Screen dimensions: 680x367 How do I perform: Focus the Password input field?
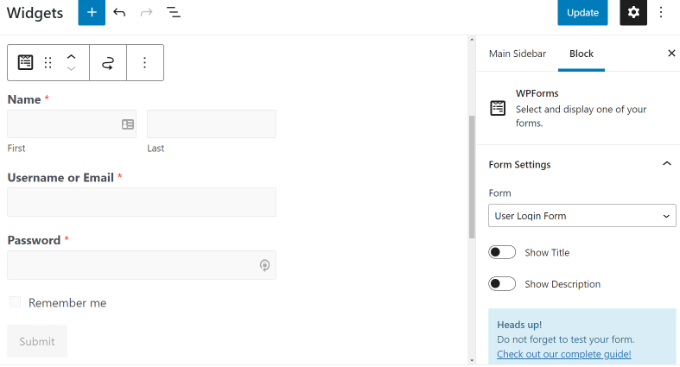tap(142, 265)
